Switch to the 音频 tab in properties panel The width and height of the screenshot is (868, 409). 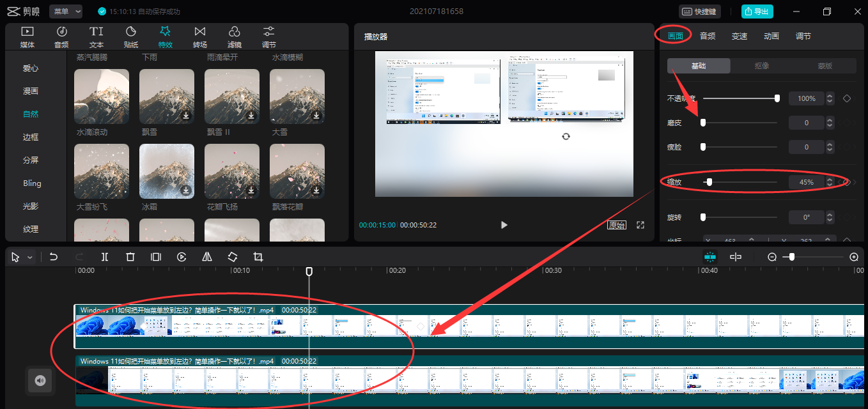coord(708,36)
